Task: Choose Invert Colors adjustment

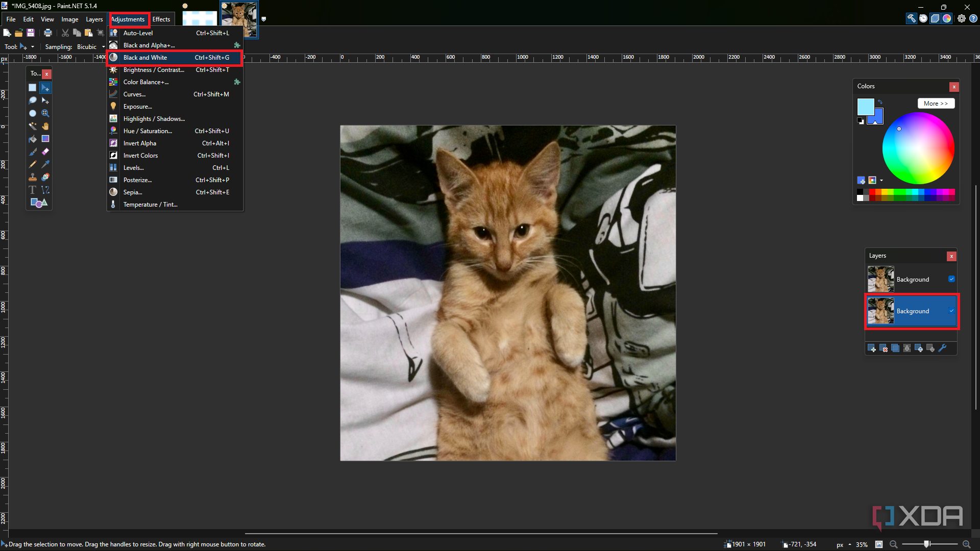Action: 175,156
